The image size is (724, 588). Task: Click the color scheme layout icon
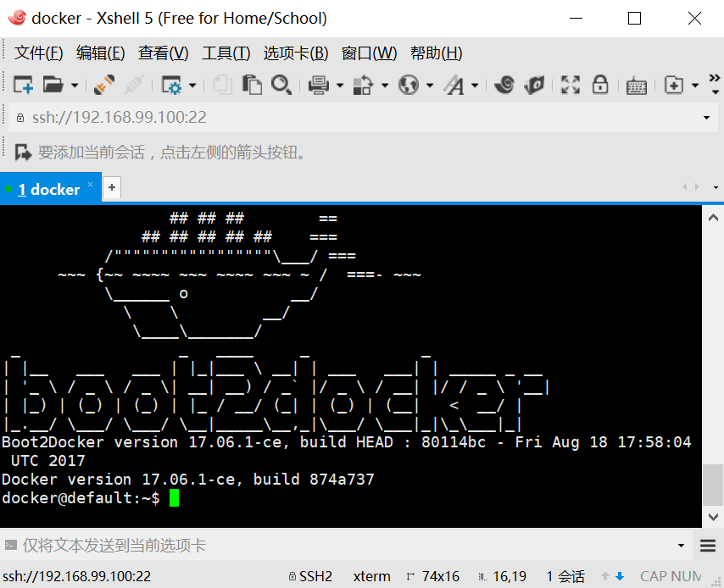pos(363,85)
